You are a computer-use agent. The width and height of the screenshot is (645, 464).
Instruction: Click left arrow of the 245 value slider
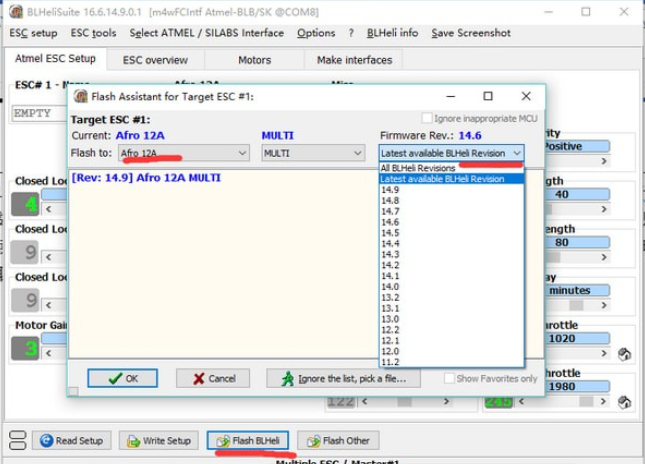[521, 401]
